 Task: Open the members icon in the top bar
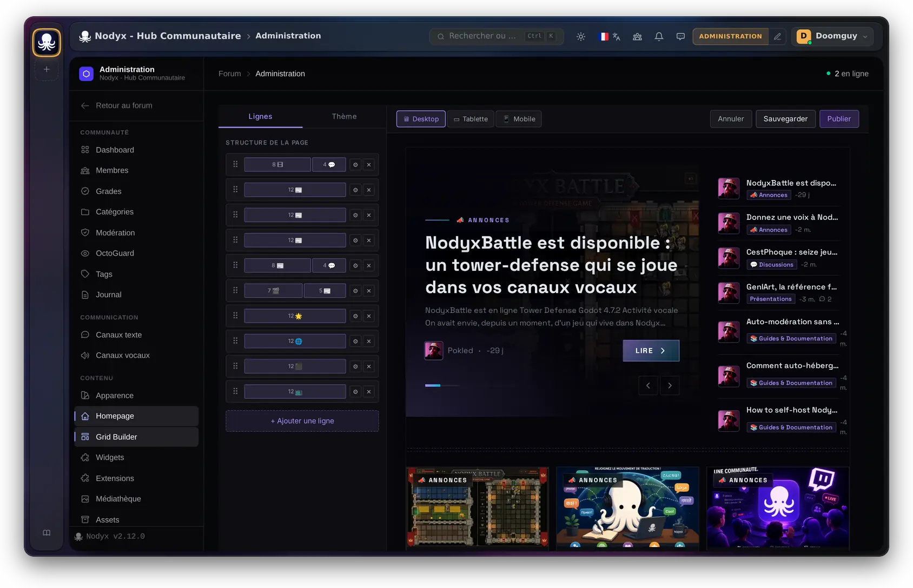(x=638, y=36)
